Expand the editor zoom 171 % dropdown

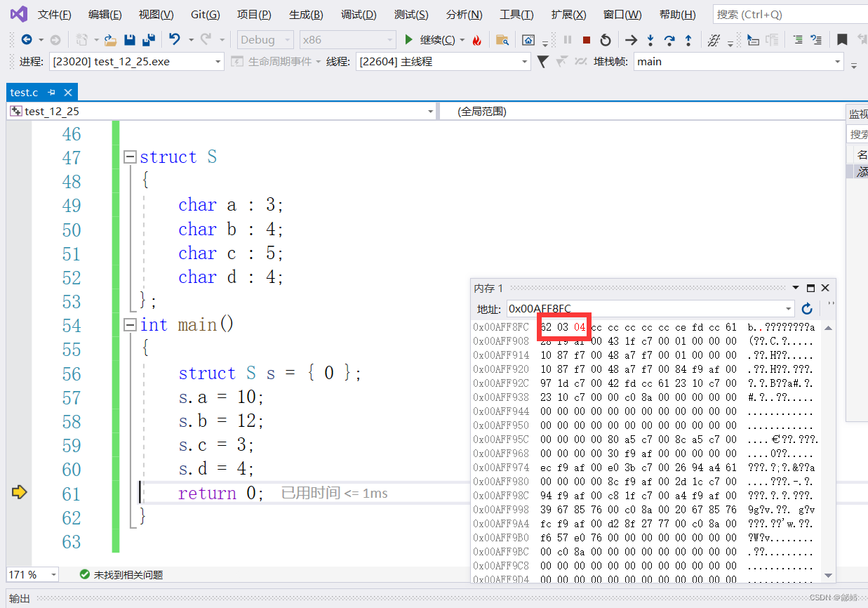point(53,574)
